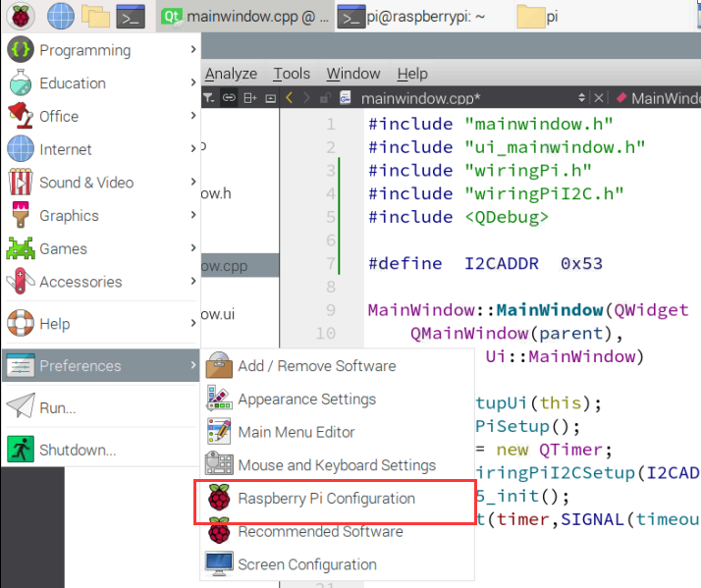Click the split view icon in Qt Creator sidebar

(250, 98)
